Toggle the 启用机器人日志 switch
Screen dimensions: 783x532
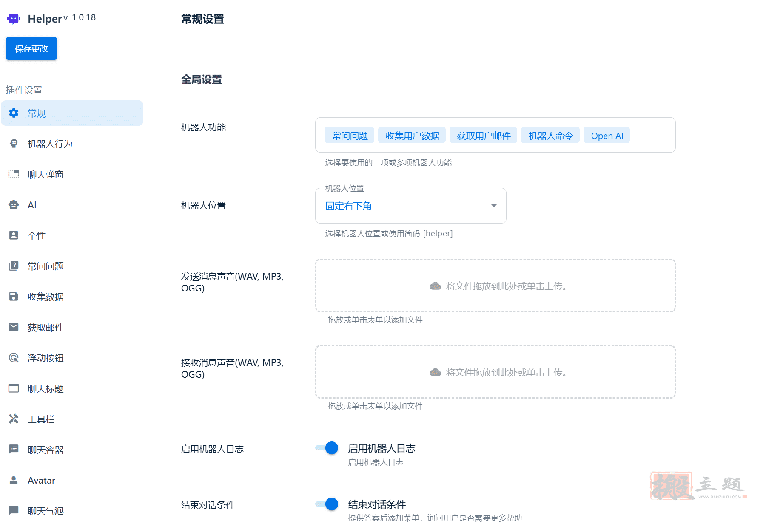(x=327, y=448)
